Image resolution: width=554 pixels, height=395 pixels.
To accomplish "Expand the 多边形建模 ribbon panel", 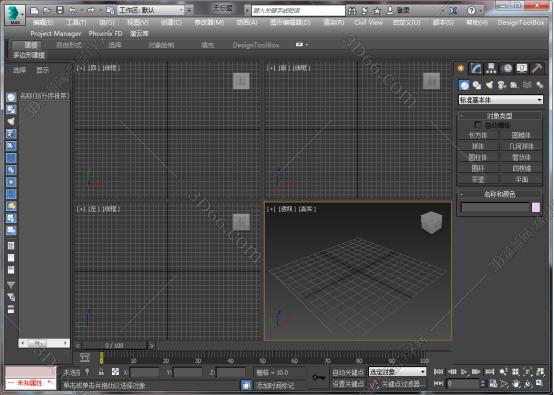I will coord(29,55).
